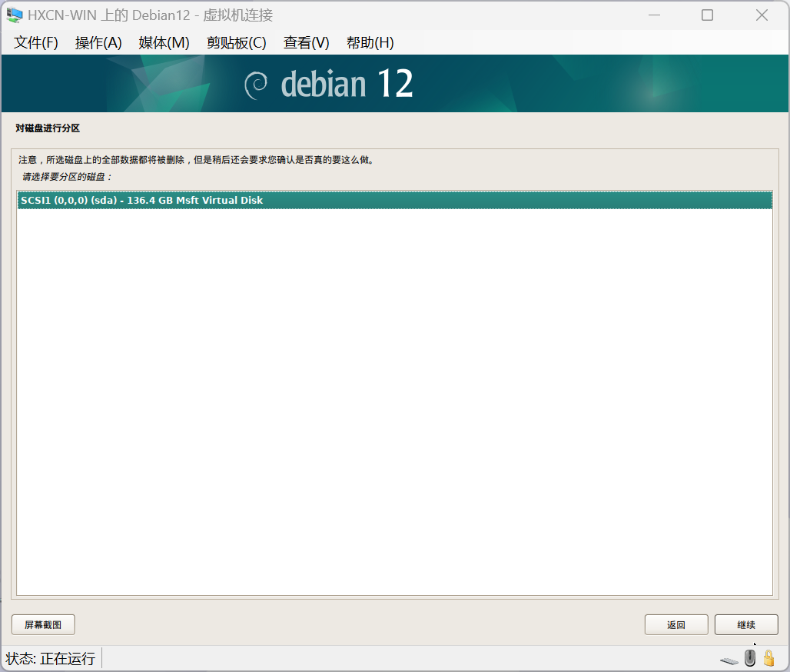
Task: Click the mouse status icon
Action: 750,658
